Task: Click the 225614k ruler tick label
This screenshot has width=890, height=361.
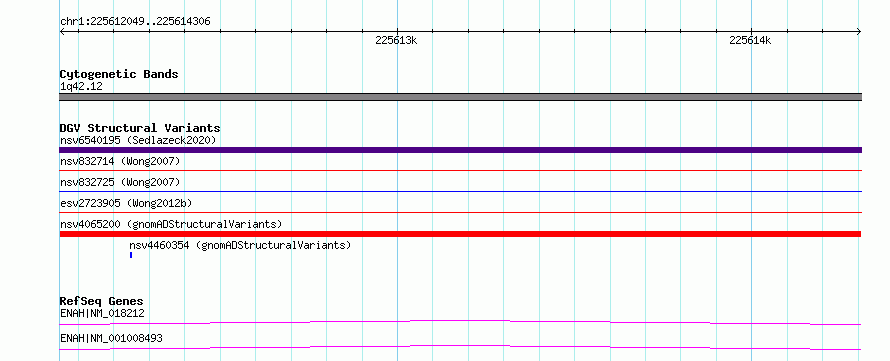Action: pyautogui.click(x=750, y=40)
